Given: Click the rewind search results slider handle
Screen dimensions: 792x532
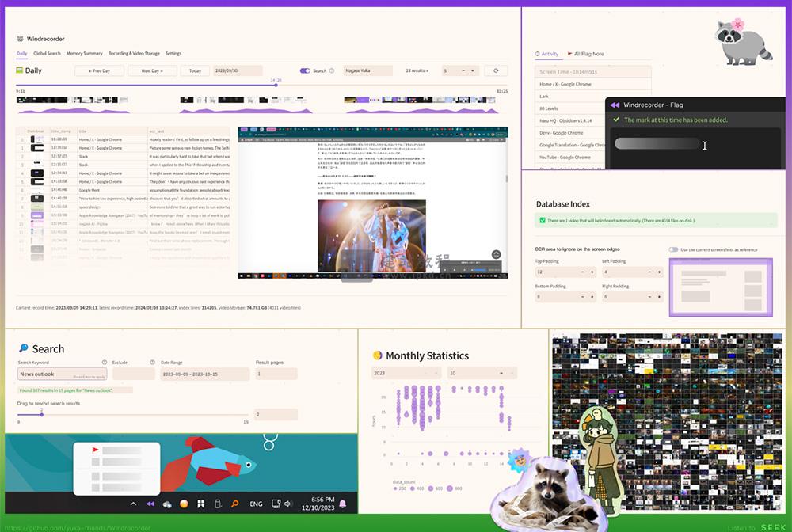Looking at the screenshot, I should (x=41, y=414).
